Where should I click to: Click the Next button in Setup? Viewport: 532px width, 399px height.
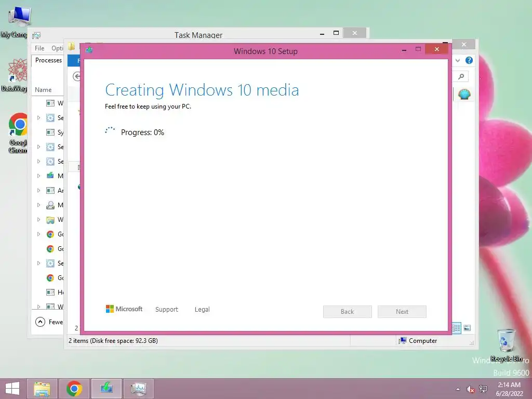(402, 312)
